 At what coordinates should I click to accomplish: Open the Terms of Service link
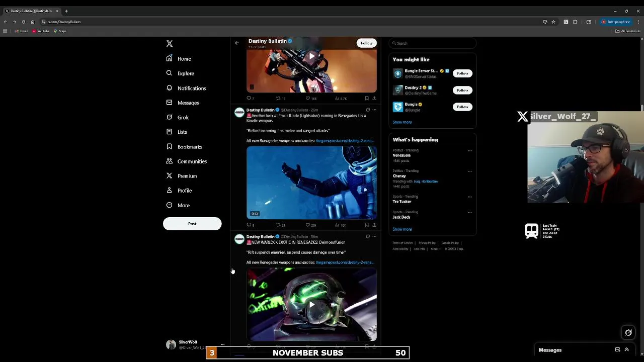pos(403,243)
